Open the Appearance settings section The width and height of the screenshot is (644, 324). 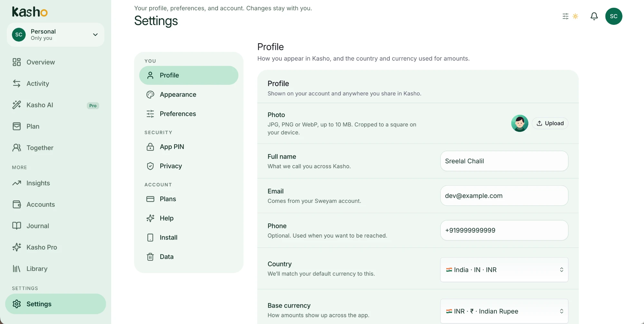point(189,94)
